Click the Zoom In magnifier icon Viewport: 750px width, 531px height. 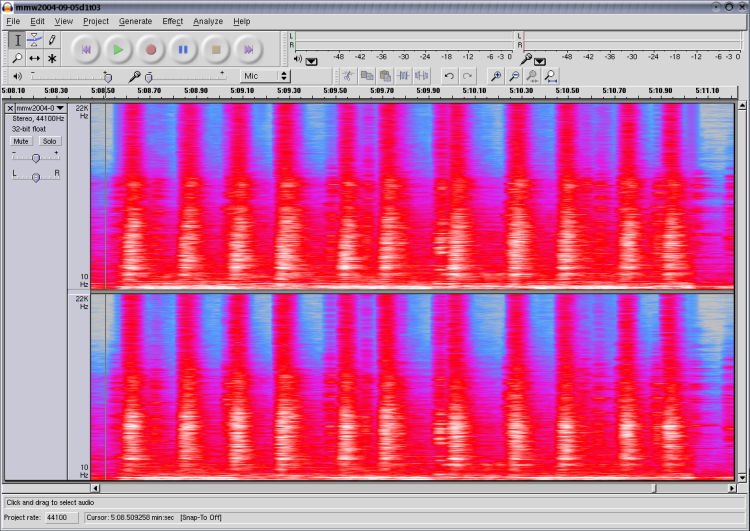[496, 76]
